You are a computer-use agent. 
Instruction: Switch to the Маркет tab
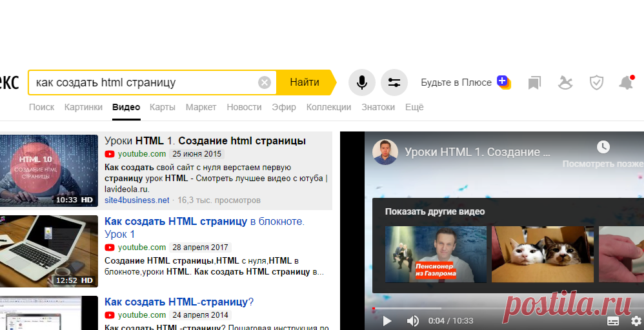201,107
